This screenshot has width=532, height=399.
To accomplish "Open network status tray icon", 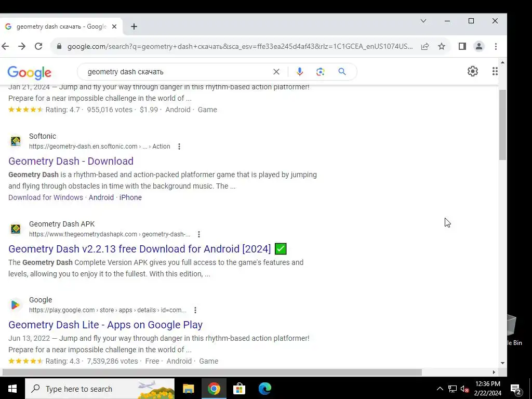I will [453, 389].
